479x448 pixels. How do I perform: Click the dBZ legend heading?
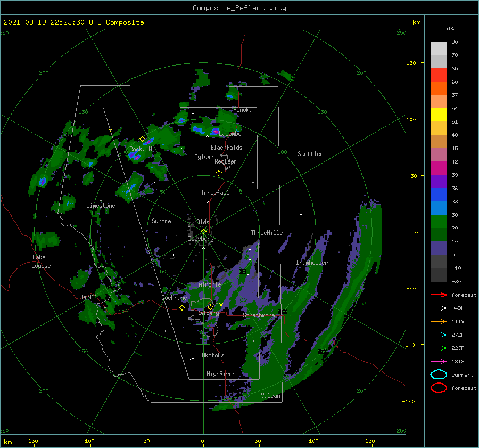pyautogui.click(x=451, y=29)
